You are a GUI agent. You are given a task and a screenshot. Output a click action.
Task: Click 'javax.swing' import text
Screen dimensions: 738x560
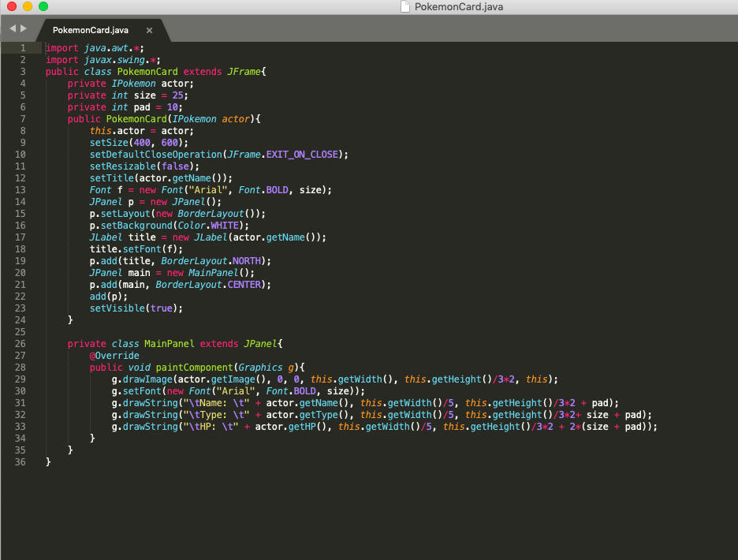coord(115,60)
